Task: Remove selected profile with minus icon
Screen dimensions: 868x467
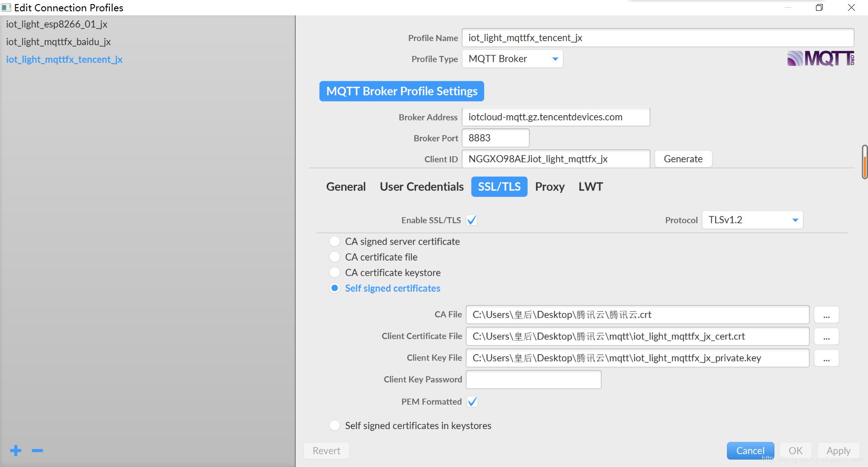Action: pos(38,450)
